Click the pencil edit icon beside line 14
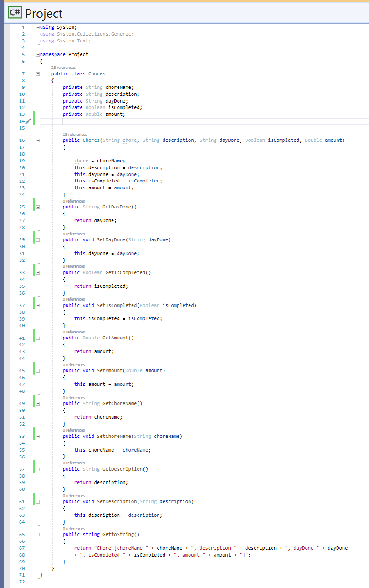 [29, 121]
